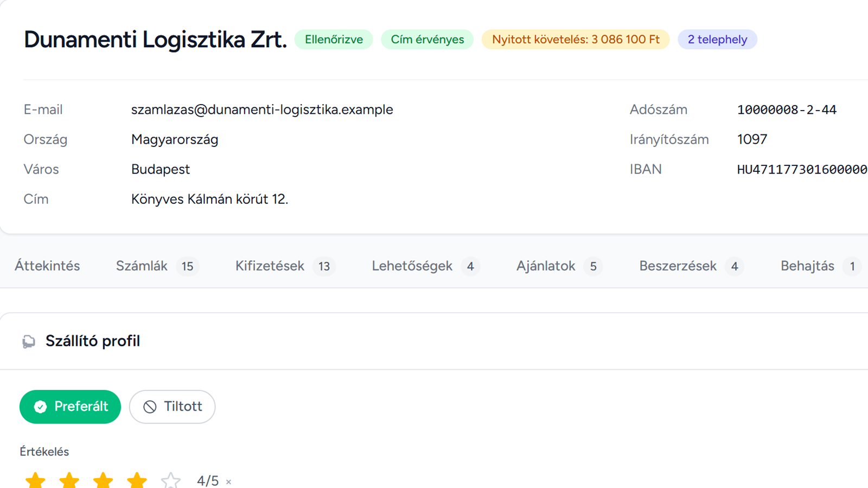
Task: Click the address Könyves Kálmán körút 12.
Action: point(210,199)
